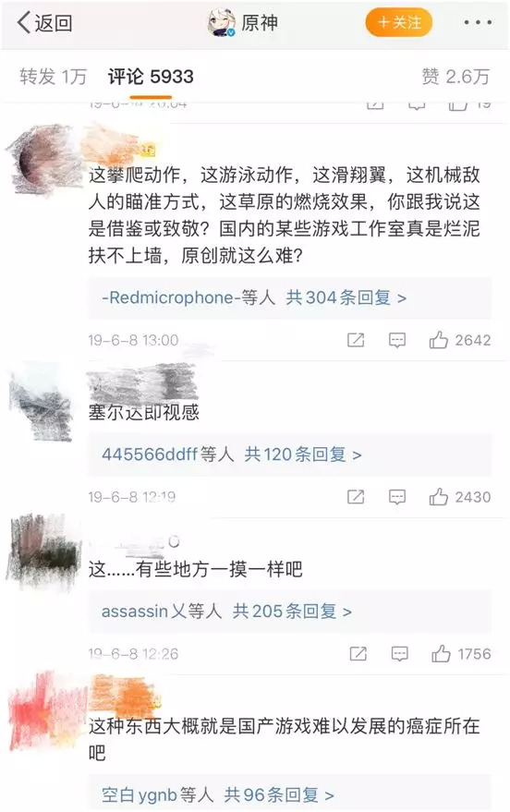510x812 pixels.
Task: Expand the 共120条回复 replies thread
Action: point(302,454)
